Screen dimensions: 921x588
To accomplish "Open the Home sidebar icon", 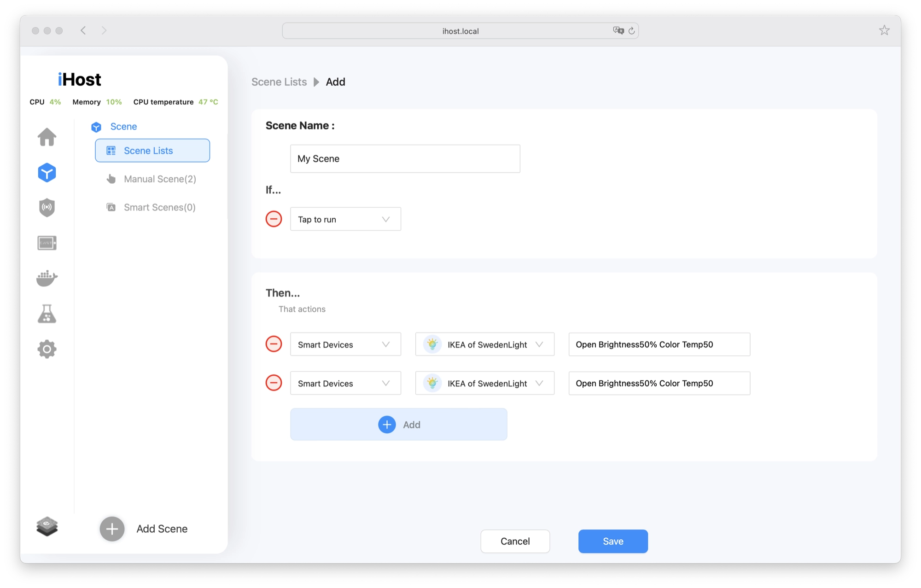I will point(47,137).
